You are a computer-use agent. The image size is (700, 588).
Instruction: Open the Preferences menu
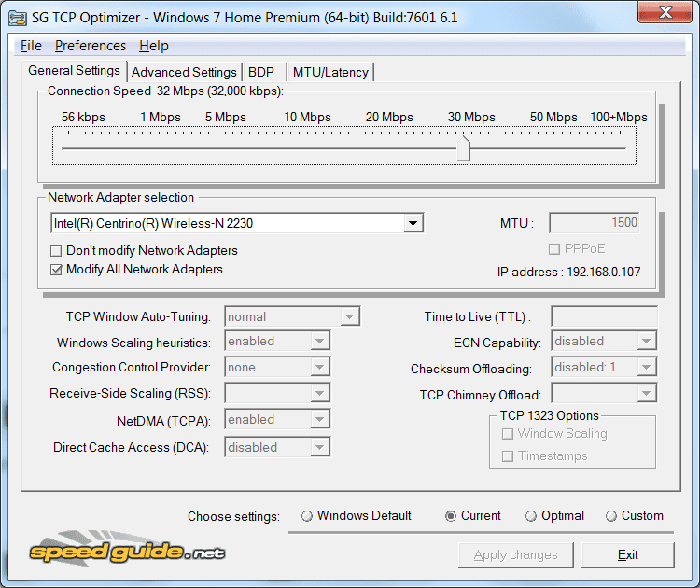(x=91, y=46)
